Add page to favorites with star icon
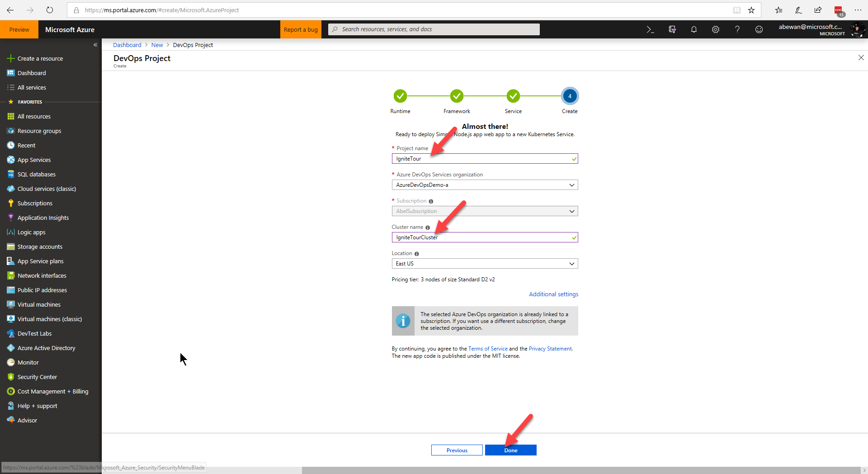The image size is (868, 474). pos(751,10)
